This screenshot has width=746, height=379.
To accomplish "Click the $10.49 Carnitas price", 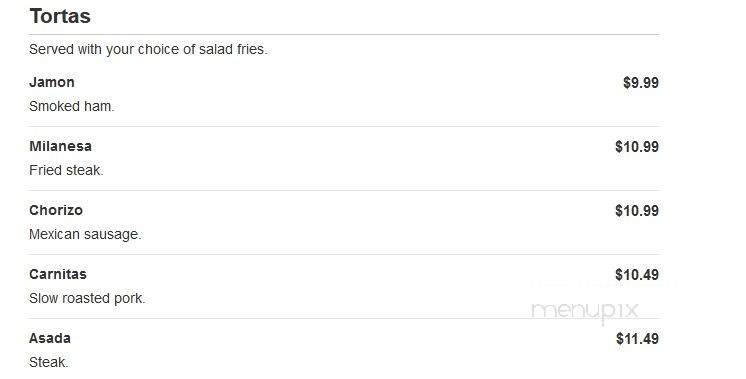I will point(637,274).
